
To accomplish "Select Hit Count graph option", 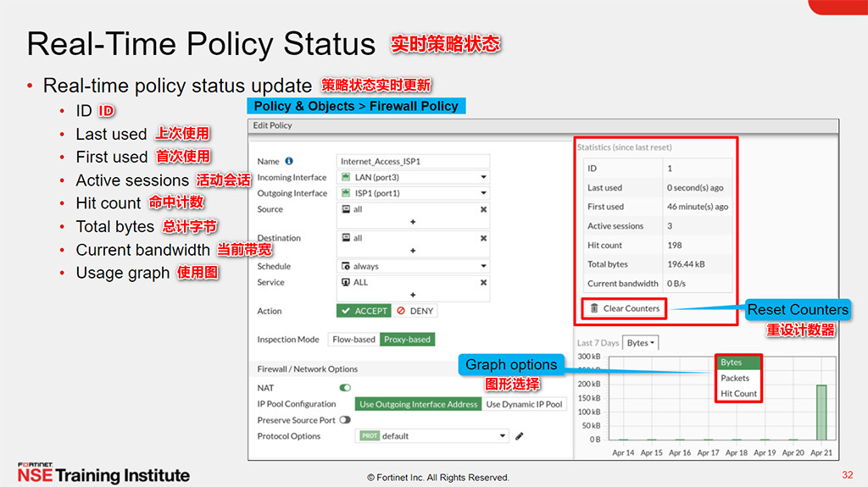I will coord(738,394).
